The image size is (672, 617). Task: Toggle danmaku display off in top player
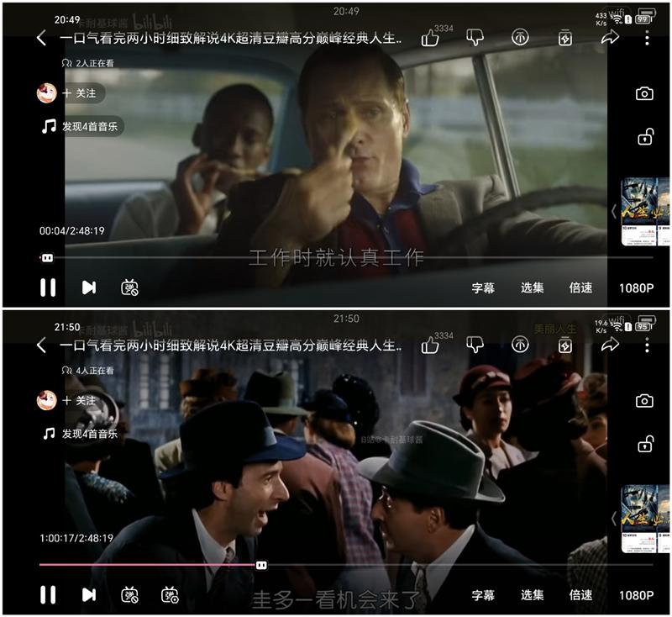pos(129,287)
